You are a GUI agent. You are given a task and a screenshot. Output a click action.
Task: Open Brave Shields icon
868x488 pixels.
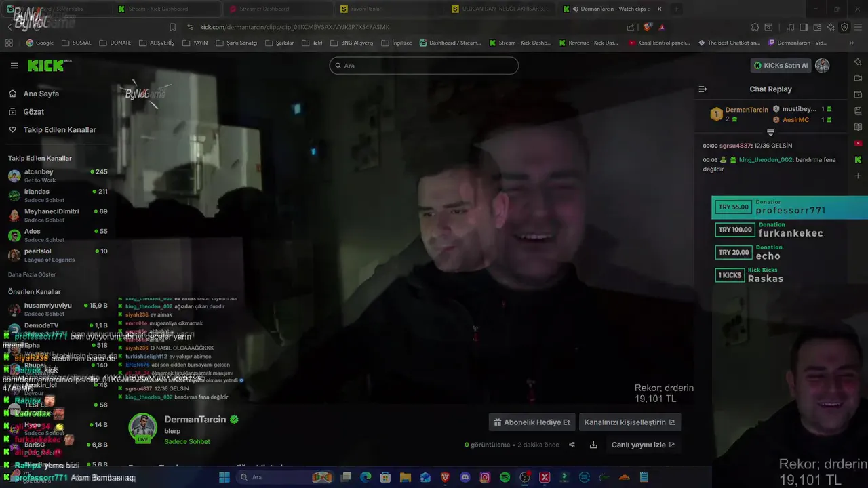click(x=648, y=27)
